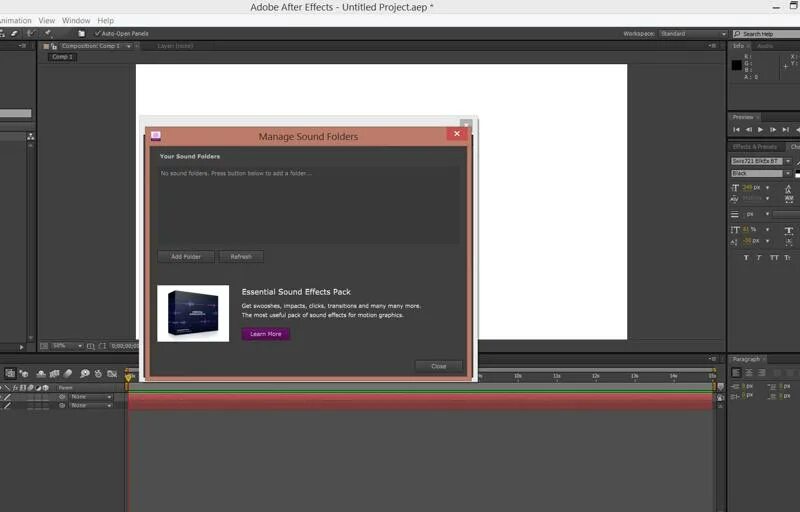Open the Window menu
The width and height of the screenshot is (800, 512).
click(x=76, y=20)
